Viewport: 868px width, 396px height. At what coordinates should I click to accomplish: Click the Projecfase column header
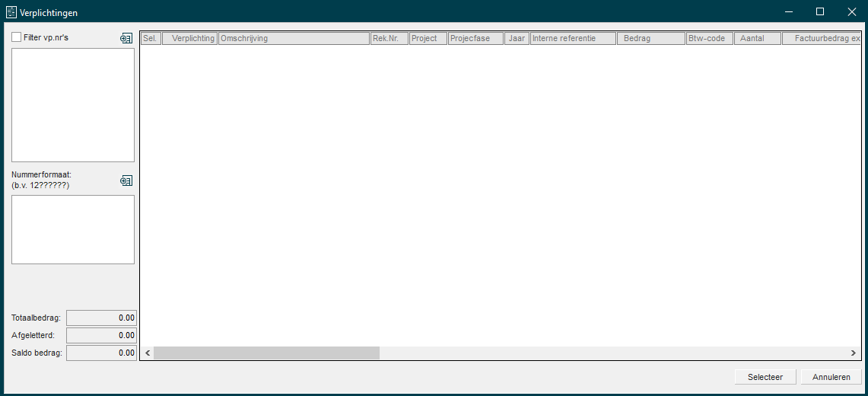click(475, 39)
